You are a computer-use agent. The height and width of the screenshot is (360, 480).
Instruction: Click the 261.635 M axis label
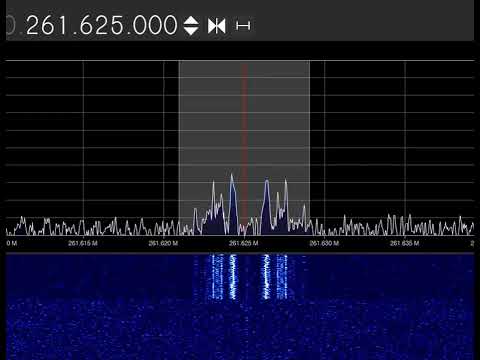click(x=405, y=243)
